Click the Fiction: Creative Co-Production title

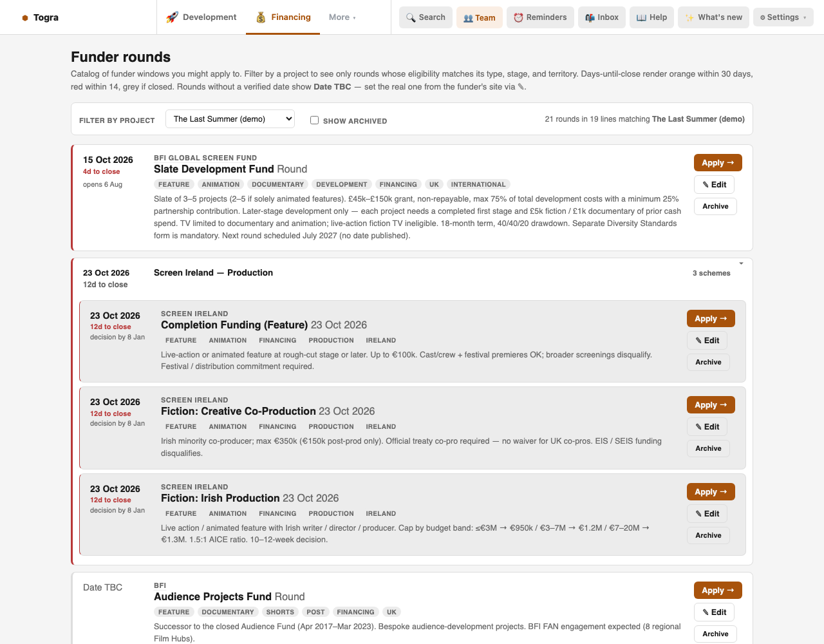tap(238, 412)
